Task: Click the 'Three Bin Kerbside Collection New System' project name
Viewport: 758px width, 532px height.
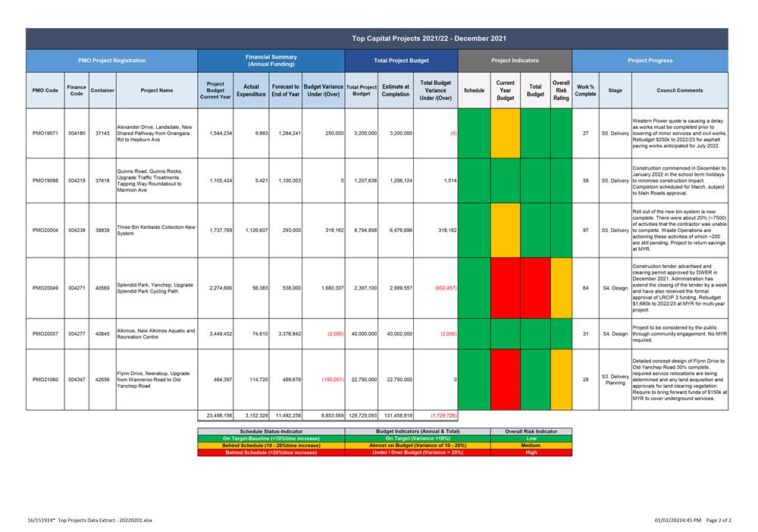Action: 156,230
